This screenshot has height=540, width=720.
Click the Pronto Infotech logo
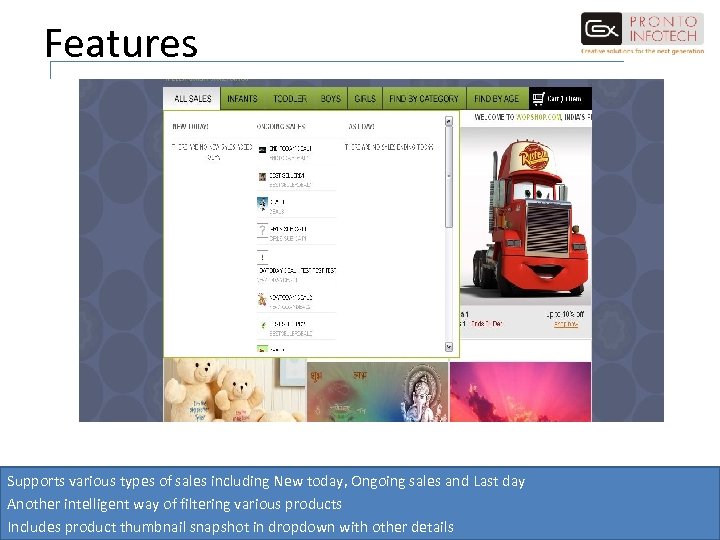coord(642,33)
